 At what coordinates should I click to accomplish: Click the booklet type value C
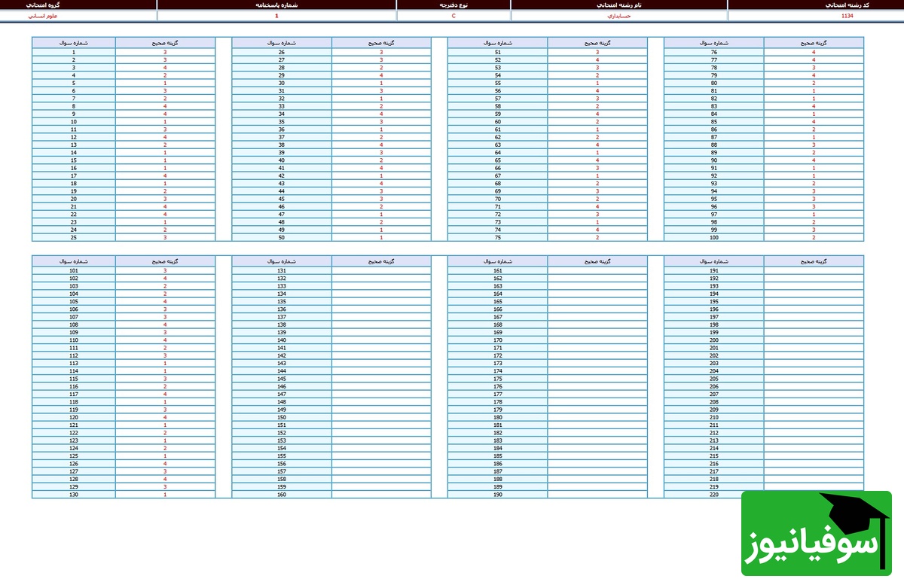pos(453,16)
